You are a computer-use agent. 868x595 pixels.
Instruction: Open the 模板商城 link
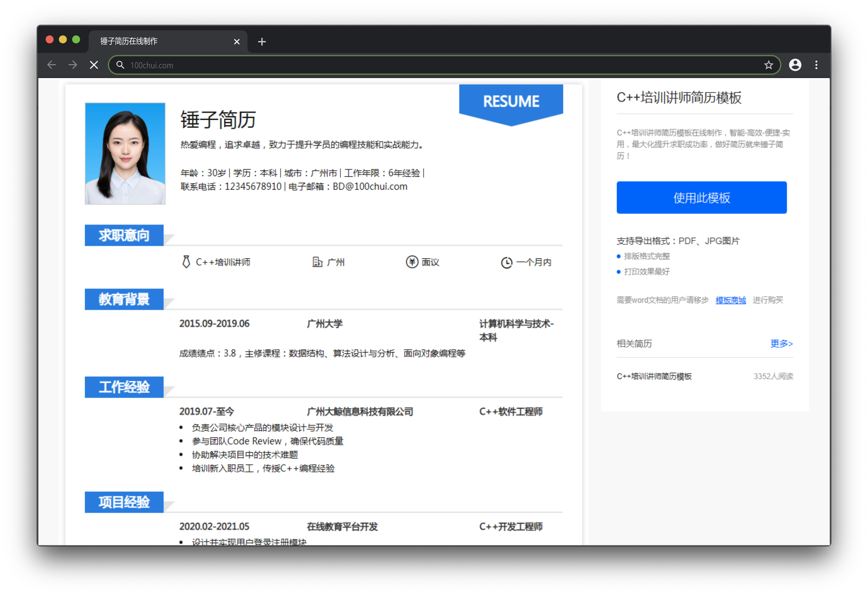[730, 300]
